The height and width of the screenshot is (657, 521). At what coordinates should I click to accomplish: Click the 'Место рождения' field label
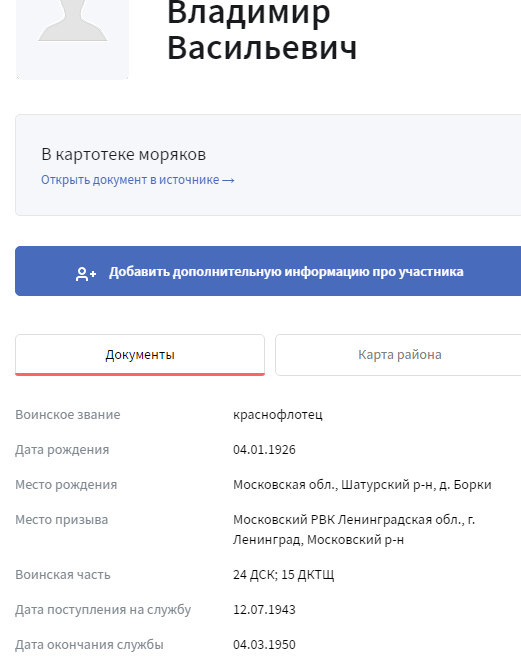point(66,485)
